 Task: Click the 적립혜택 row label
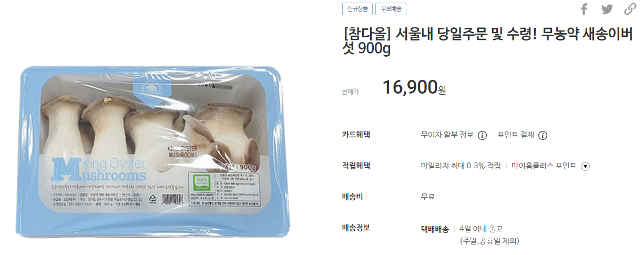coord(356,165)
